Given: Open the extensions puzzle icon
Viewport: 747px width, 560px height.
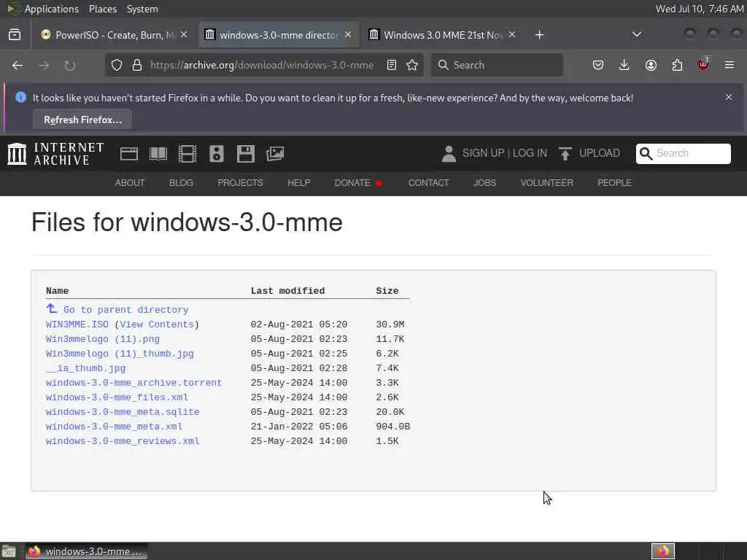Looking at the screenshot, I should tap(677, 65).
